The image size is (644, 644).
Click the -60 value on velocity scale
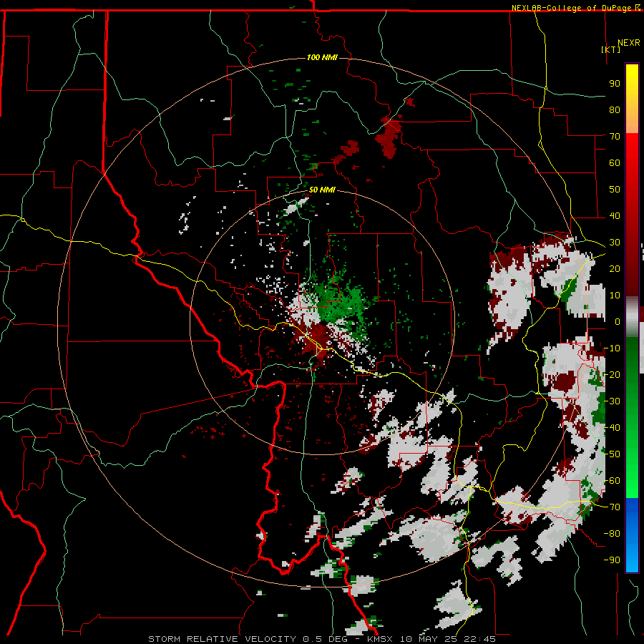pyautogui.click(x=612, y=481)
